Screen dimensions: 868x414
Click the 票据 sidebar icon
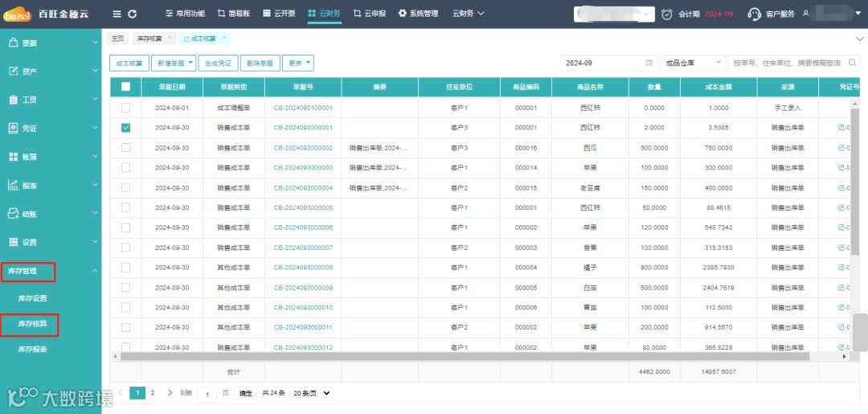(14, 43)
